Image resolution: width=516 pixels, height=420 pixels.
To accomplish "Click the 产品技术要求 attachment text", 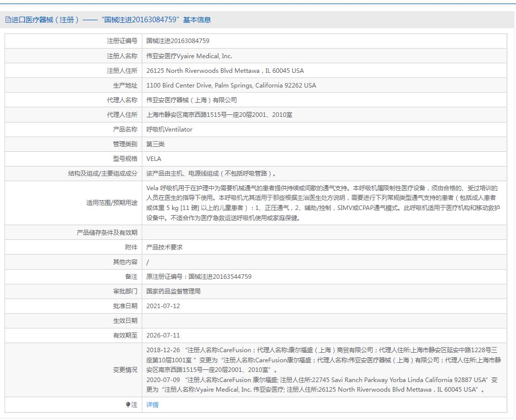I will pyautogui.click(x=164, y=247).
